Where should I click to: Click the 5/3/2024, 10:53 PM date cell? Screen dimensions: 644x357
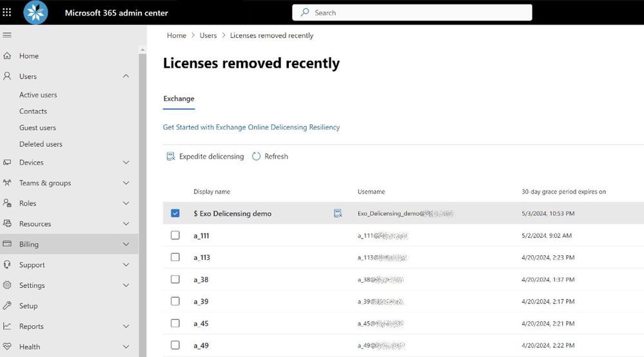[548, 213]
